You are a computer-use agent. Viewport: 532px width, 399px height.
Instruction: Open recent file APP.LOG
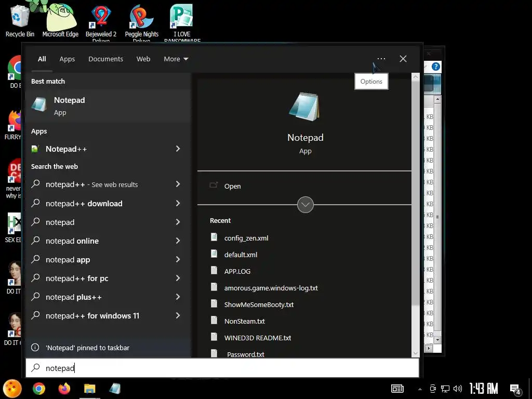click(x=237, y=271)
